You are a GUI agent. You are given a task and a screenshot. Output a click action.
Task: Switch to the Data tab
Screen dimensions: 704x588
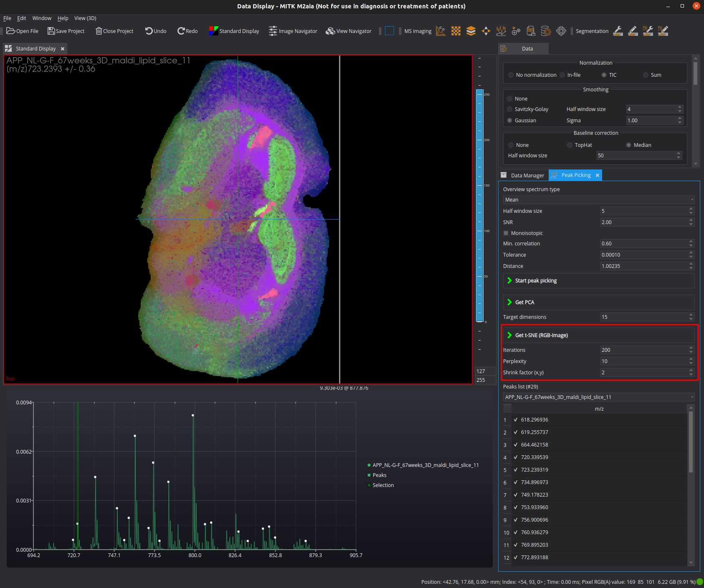523,49
